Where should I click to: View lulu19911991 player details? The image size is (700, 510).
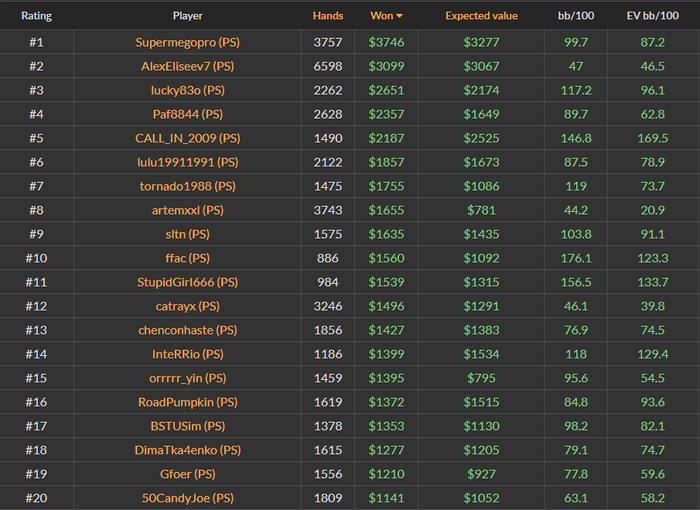click(187, 162)
